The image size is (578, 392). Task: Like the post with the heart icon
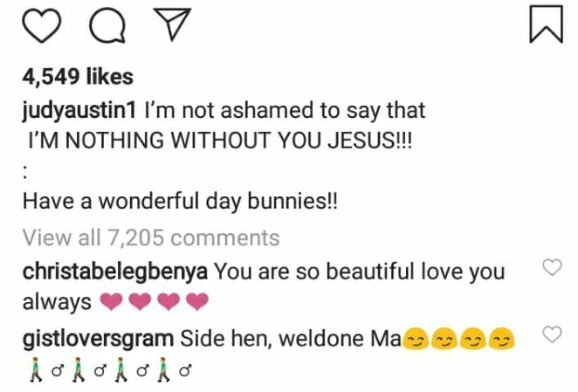42,25
